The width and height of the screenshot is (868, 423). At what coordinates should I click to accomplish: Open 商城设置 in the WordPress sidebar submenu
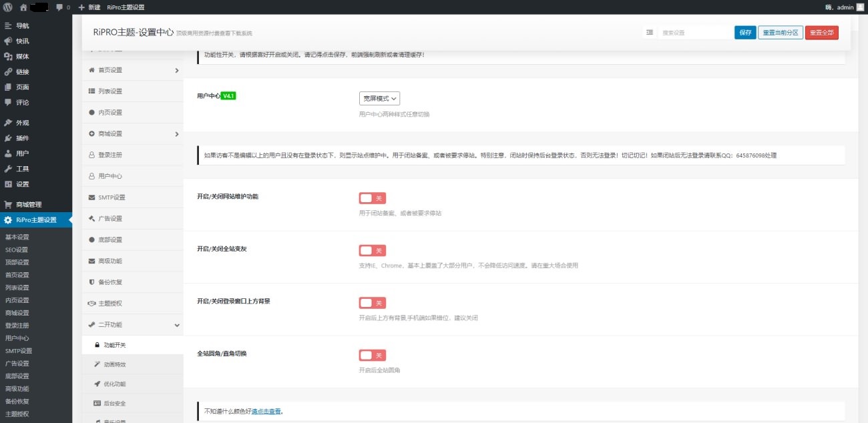point(17,313)
